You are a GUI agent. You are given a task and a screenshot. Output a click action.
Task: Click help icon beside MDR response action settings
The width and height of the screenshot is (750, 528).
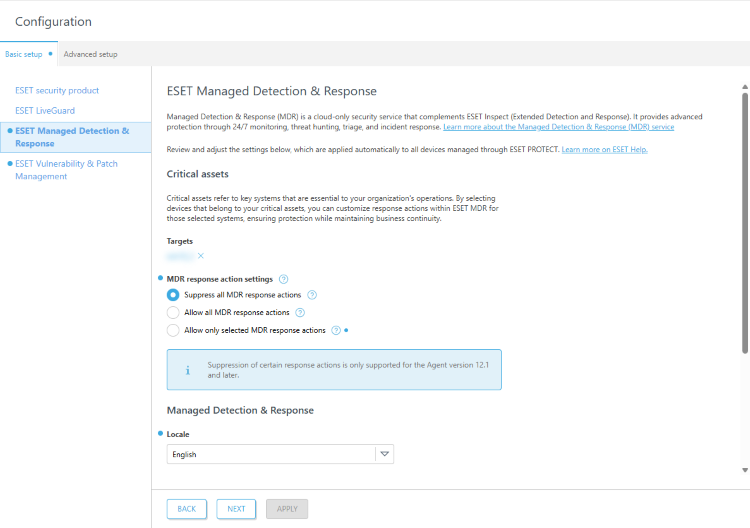pyautogui.click(x=283, y=279)
